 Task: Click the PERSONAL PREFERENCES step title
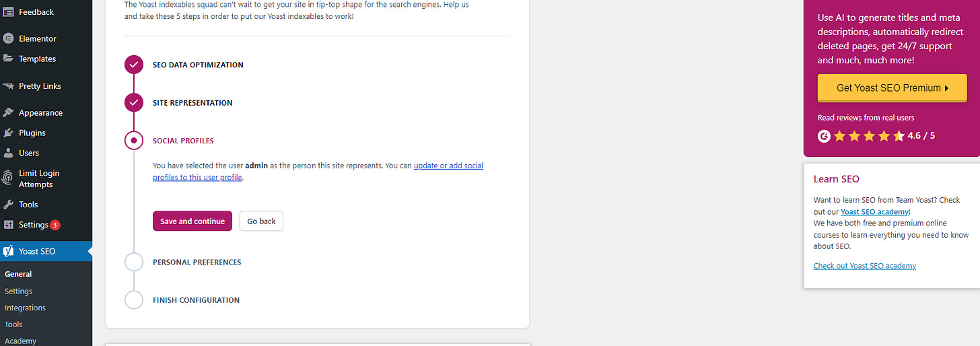197,262
